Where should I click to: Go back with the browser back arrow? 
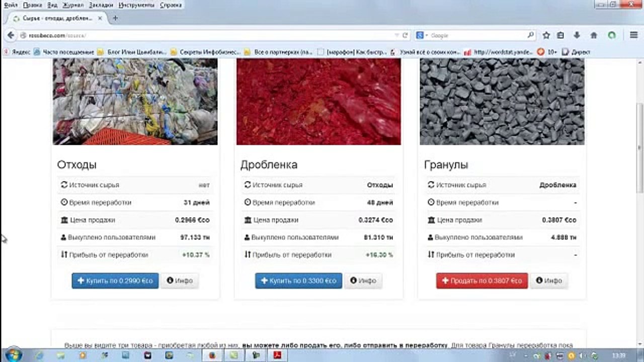(x=10, y=36)
